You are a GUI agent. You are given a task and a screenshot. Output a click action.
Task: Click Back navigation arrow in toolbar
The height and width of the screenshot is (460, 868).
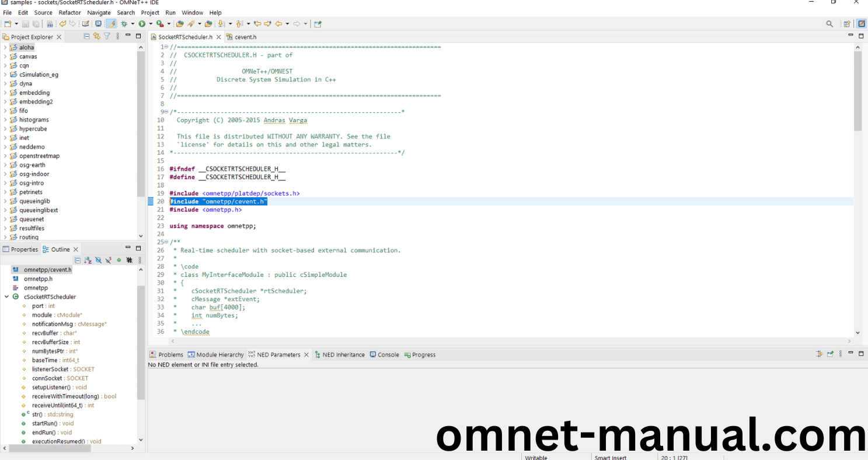278,24
